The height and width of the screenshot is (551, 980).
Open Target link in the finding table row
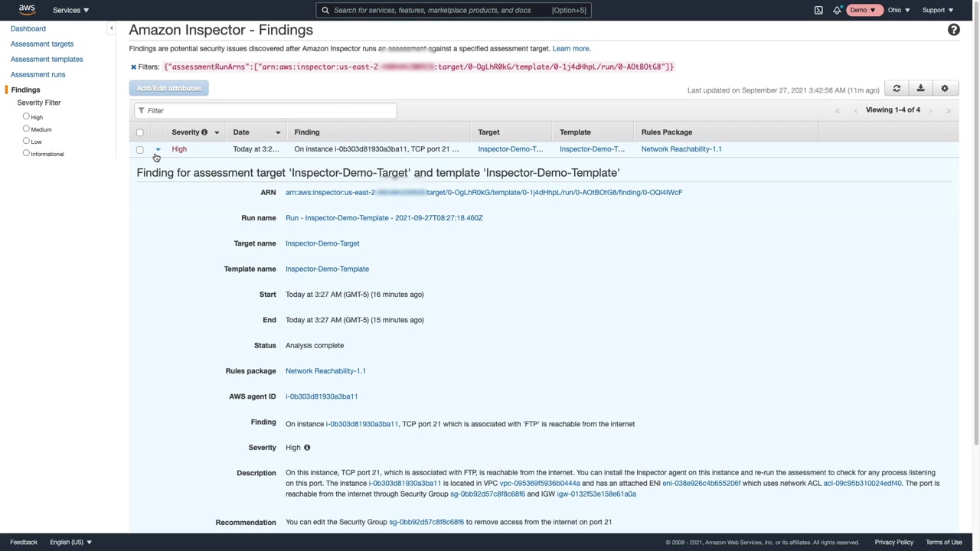(x=511, y=149)
